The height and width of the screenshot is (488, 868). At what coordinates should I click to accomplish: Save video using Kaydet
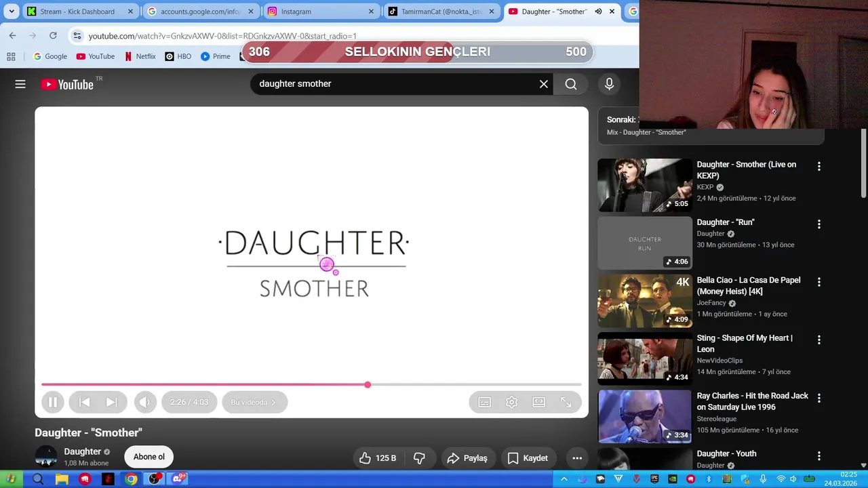(528, 458)
